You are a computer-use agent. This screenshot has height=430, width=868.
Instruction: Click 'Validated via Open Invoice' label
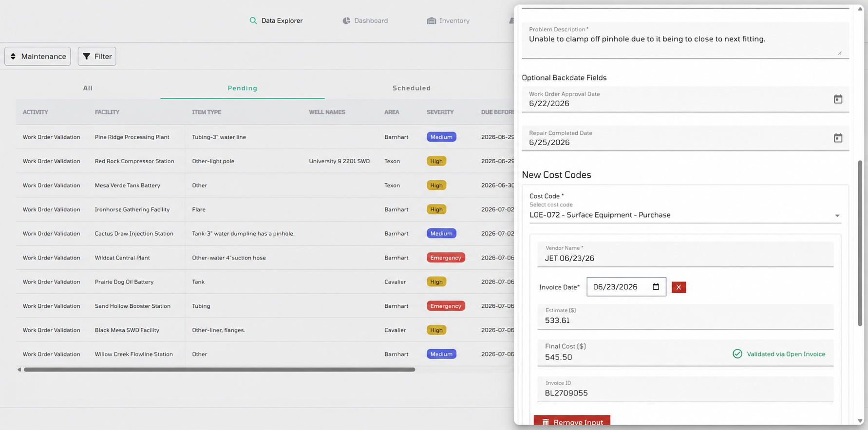(x=786, y=354)
